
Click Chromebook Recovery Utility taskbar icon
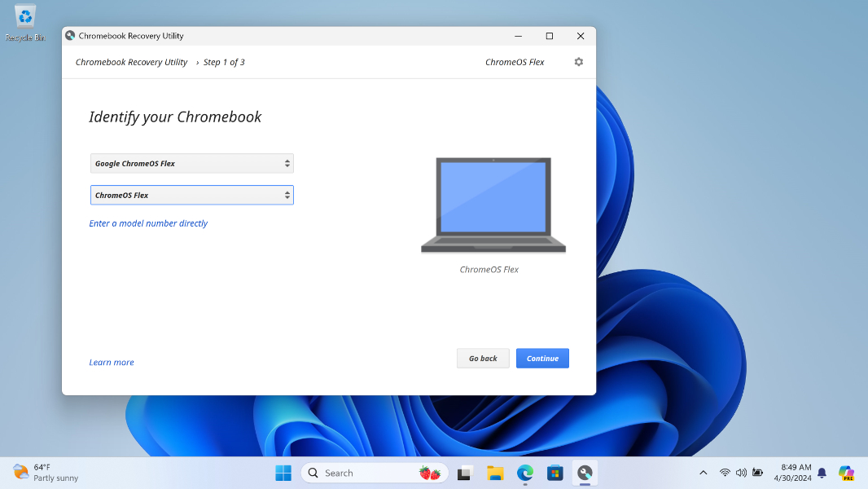(585, 473)
